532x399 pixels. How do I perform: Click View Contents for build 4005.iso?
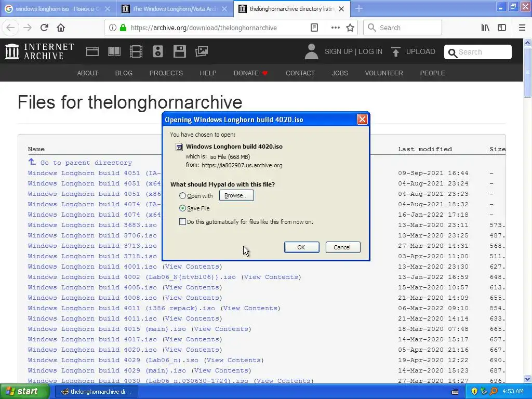point(192,287)
